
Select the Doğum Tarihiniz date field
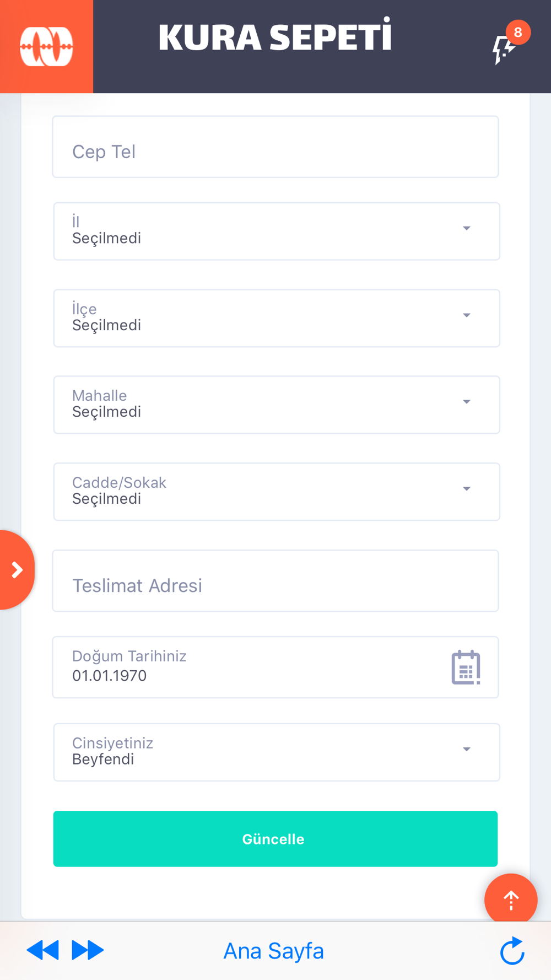[275, 667]
